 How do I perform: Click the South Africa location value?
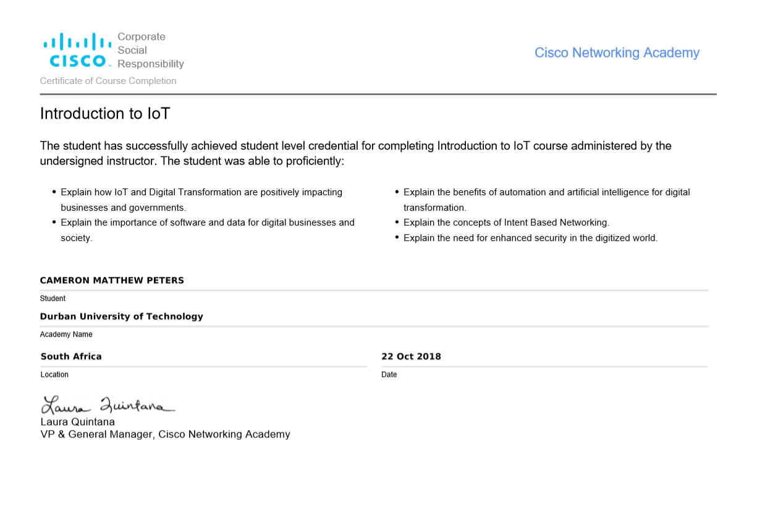point(71,357)
